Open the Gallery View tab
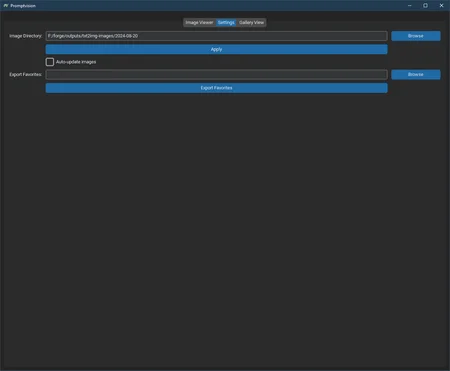The height and width of the screenshot is (371, 450). pyautogui.click(x=251, y=22)
